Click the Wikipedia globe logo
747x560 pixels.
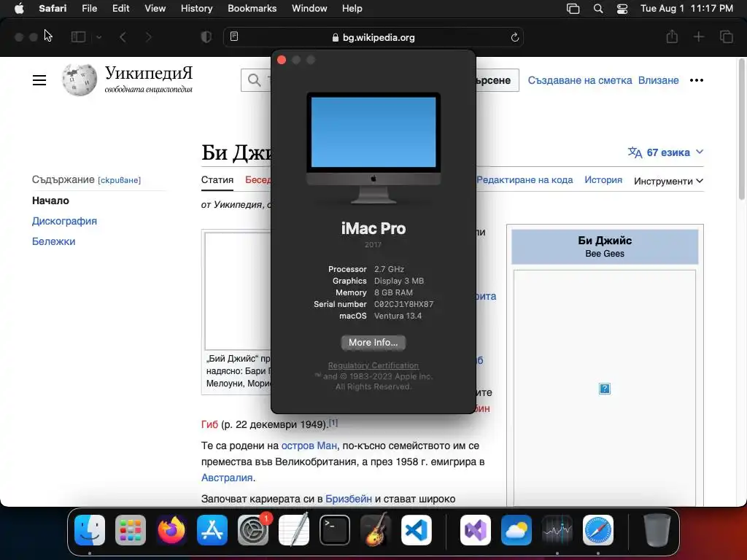click(80, 79)
